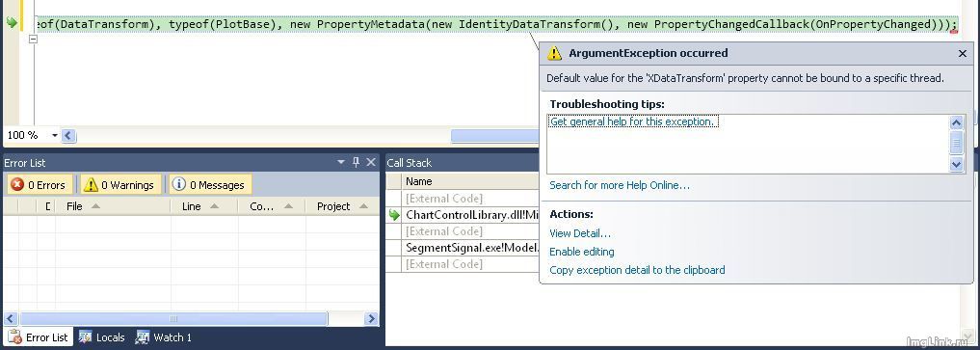Sort Error List by File column
The width and height of the screenshot is (980, 350).
click(x=113, y=206)
